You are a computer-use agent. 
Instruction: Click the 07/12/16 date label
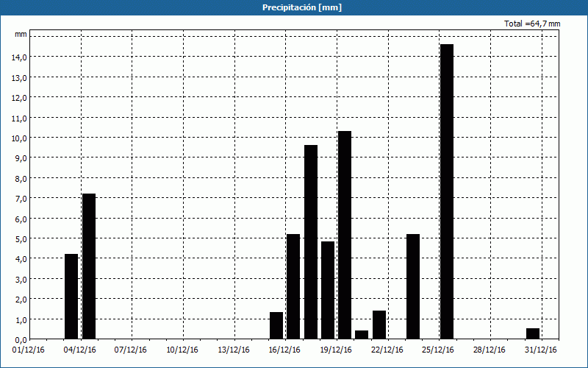pyautogui.click(x=131, y=350)
